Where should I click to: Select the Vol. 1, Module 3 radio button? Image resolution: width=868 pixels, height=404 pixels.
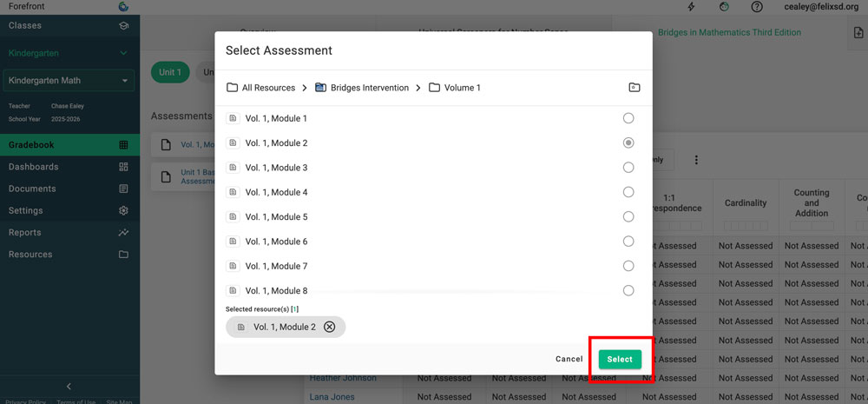pos(628,168)
